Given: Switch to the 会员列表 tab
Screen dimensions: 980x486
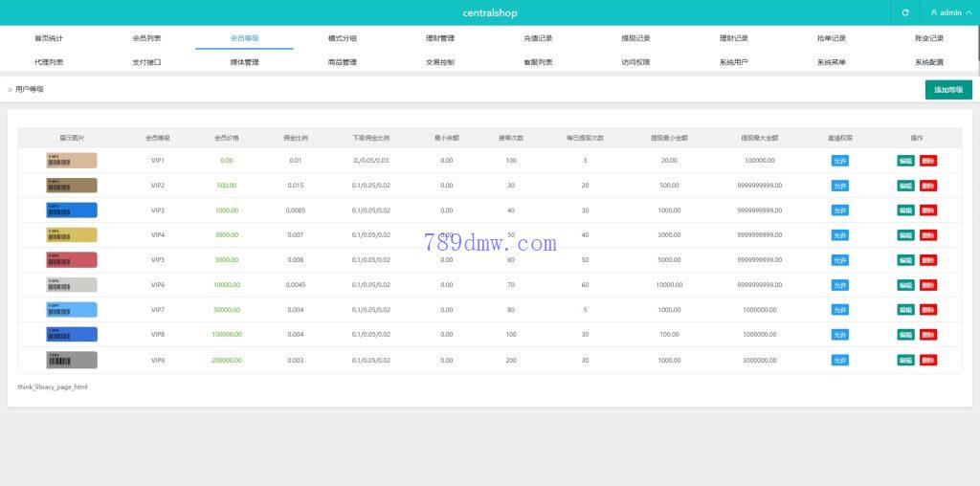Looking at the screenshot, I should 146,38.
